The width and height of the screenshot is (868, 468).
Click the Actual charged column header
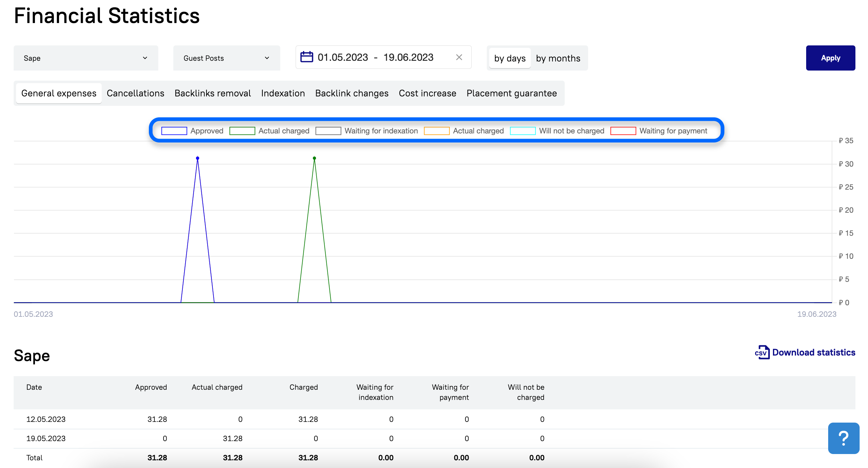(x=217, y=387)
